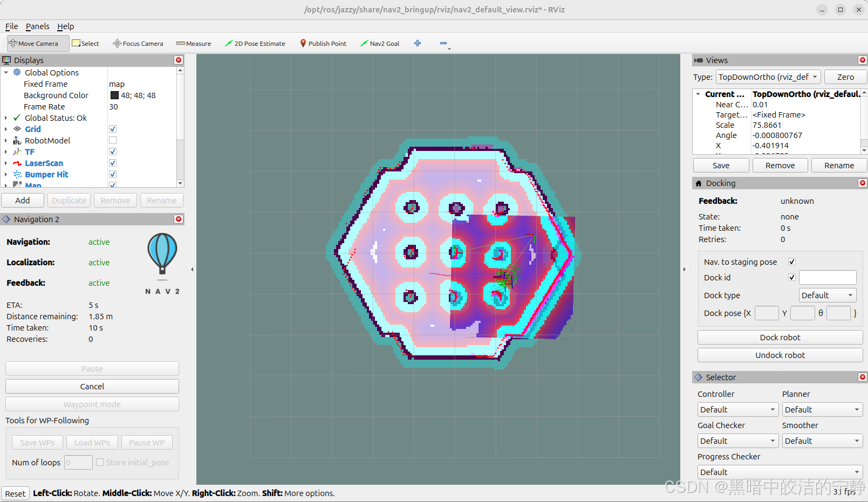This screenshot has width=868, height=502.
Task: Expand the Grid display properties
Action: pos(6,129)
